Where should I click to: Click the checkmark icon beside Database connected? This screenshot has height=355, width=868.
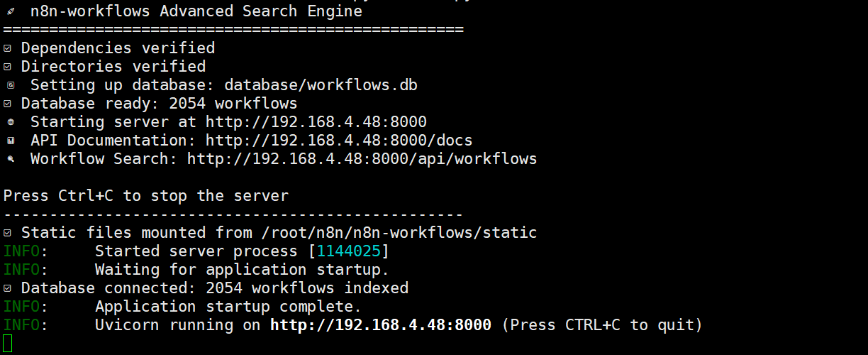click(x=7, y=288)
